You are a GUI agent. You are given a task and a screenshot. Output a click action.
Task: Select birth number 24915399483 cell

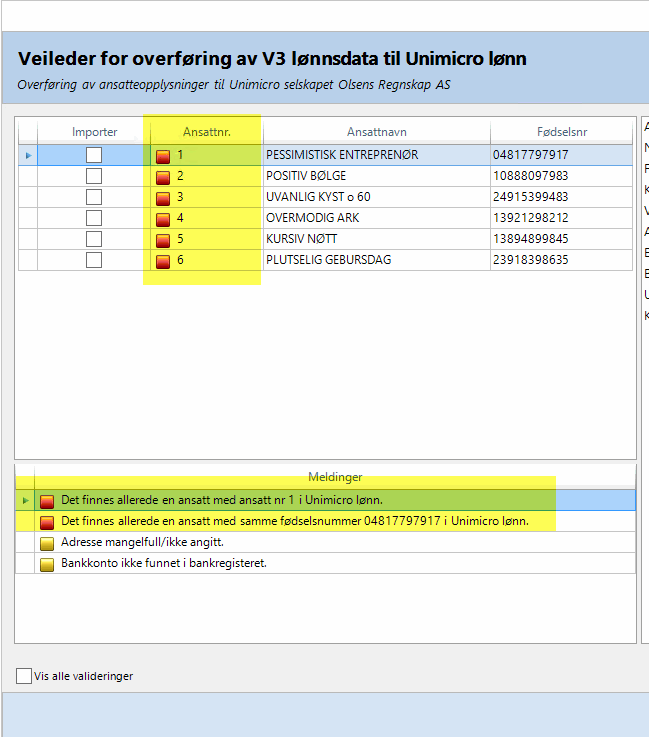click(530, 197)
